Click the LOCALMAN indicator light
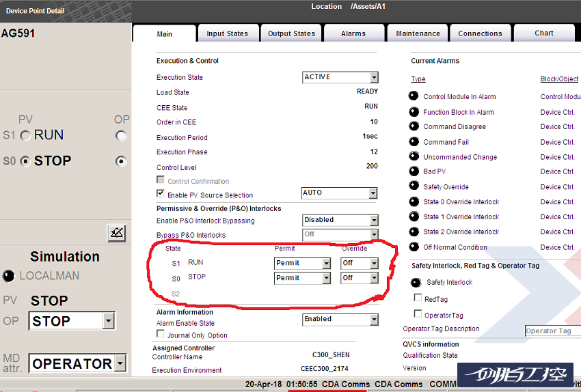This screenshot has width=581, height=392. [x=8, y=276]
